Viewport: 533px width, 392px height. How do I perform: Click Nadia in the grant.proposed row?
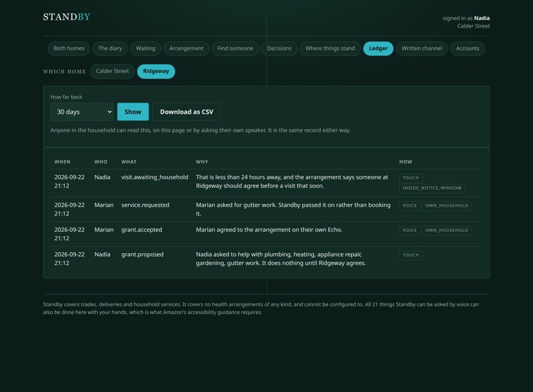coord(103,254)
